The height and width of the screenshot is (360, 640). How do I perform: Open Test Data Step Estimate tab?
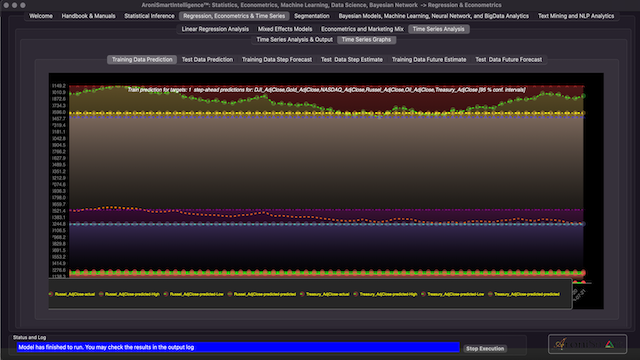(x=352, y=60)
